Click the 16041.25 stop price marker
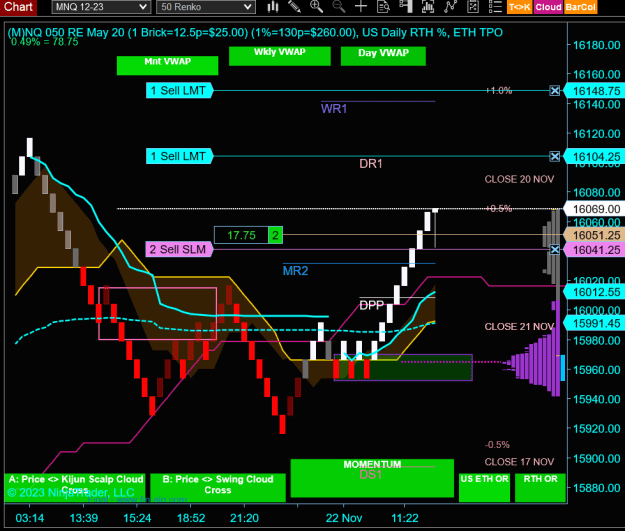The width and height of the screenshot is (625, 531). click(595, 250)
